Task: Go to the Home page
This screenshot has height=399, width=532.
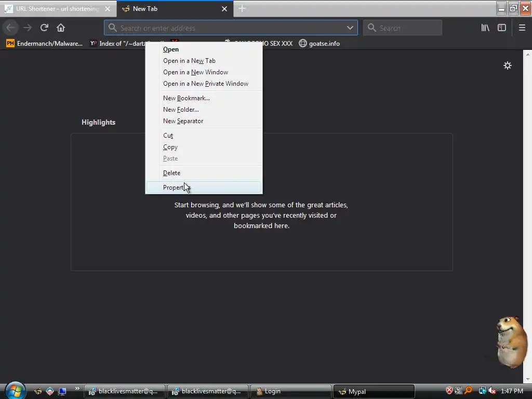Action: pyautogui.click(x=61, y=28)
